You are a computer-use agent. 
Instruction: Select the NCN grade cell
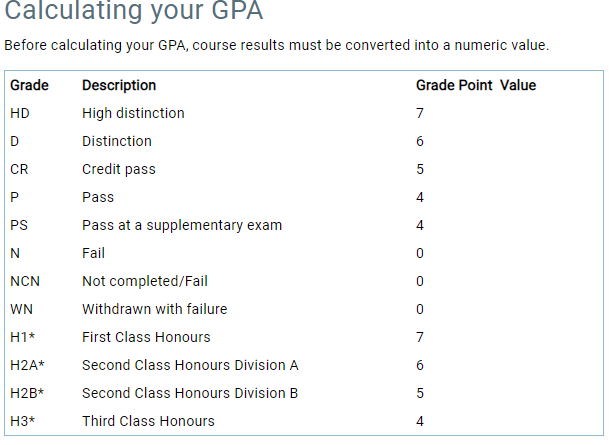pos(24,281)
